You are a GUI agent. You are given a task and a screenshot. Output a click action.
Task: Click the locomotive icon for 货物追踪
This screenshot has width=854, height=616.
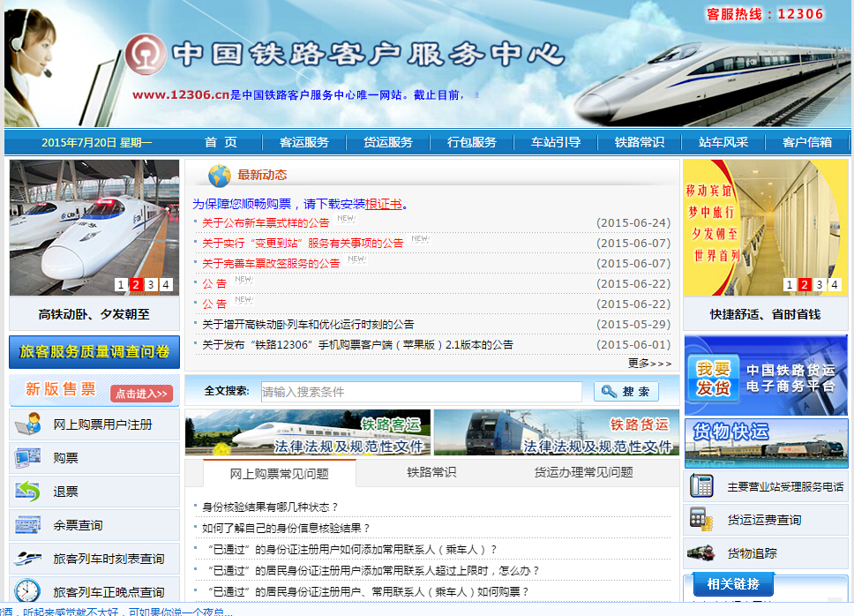[701, 552]
